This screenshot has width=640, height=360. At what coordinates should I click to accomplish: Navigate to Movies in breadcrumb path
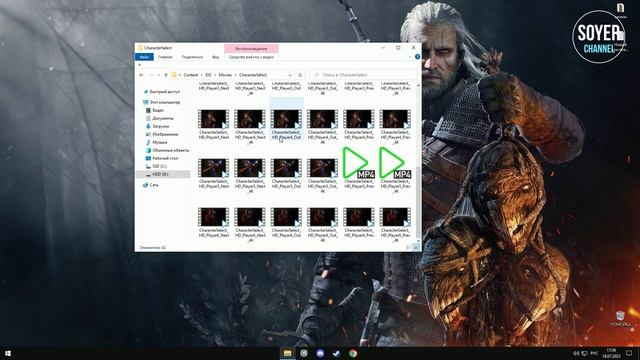(x=225, y=75)
